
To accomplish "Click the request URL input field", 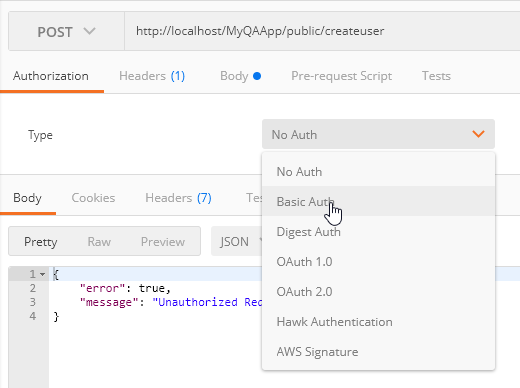I will pyautogui.click(x=322, y=31).
